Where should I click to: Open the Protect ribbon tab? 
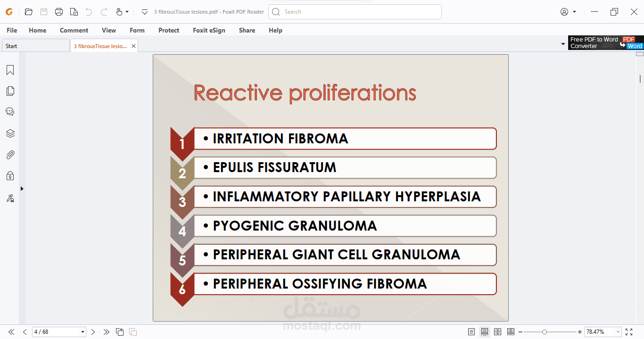pyautogui.click(x=169, y=30)
